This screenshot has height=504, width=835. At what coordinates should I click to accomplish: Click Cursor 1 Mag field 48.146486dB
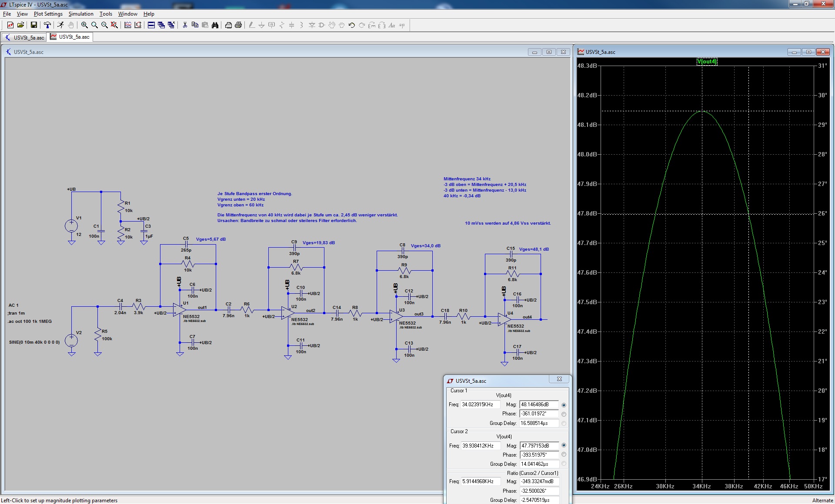click(x=539, y=405)
